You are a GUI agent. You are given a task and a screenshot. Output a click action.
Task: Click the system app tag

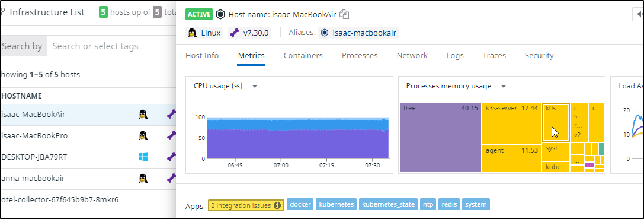coord(476,204)
